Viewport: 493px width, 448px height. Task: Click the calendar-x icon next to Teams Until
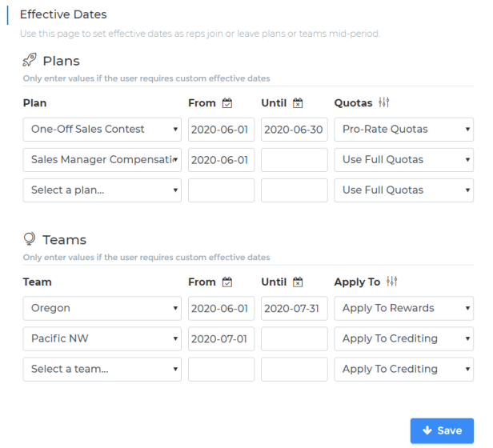298,282
